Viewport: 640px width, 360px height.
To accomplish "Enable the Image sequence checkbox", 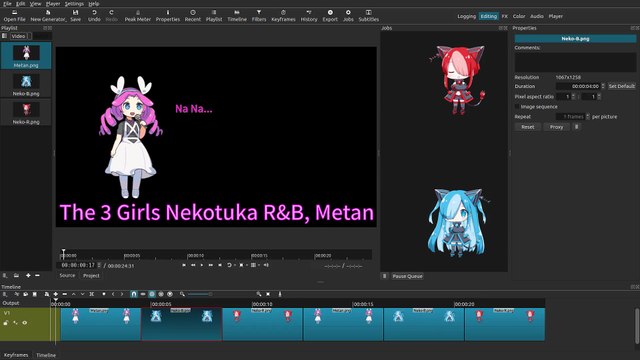I will click(517, 107).
